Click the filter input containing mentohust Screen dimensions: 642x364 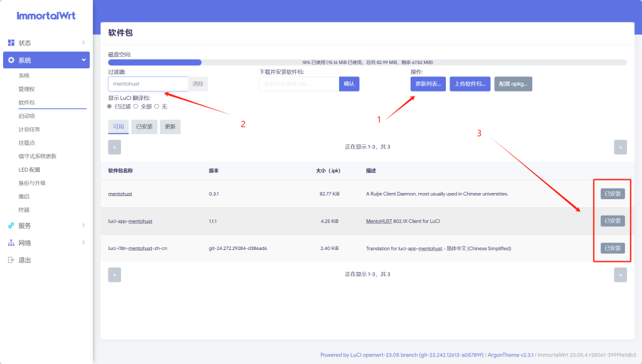tap(148, 84)
